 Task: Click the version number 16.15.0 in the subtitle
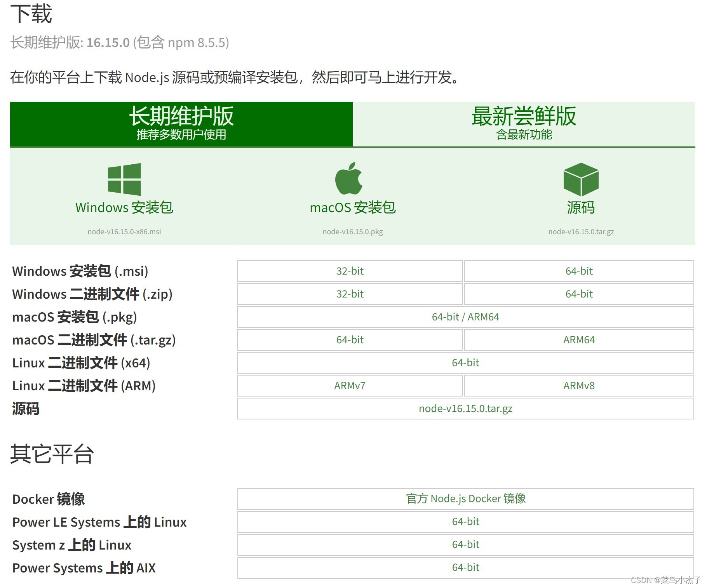tap(108, 42)
